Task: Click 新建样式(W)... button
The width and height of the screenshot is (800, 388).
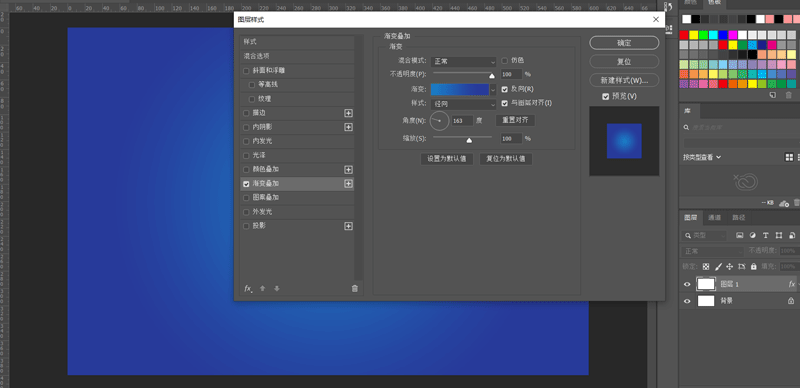Action: pyautogui.click(x=624, y=80)
